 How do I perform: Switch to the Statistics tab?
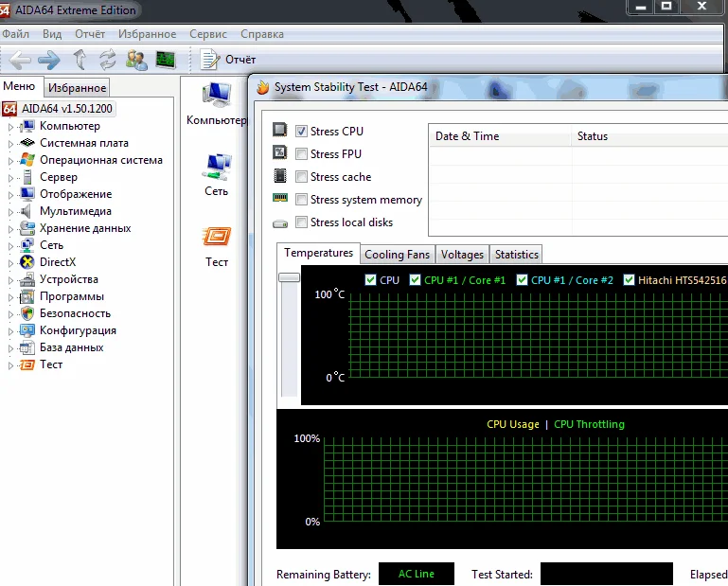(x=516, y=255)
